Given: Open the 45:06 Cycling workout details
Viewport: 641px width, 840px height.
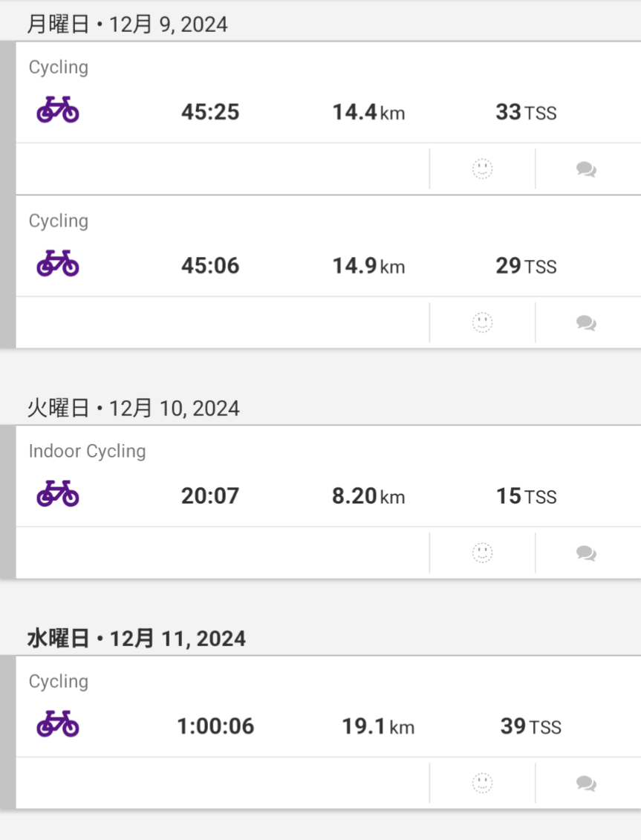Looking at the screenshot, I should point(210,266).
